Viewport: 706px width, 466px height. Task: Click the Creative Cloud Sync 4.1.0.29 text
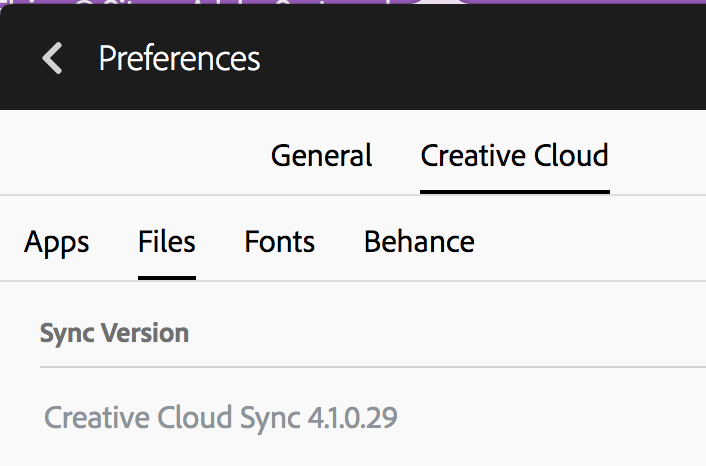(x=221, y=418)
